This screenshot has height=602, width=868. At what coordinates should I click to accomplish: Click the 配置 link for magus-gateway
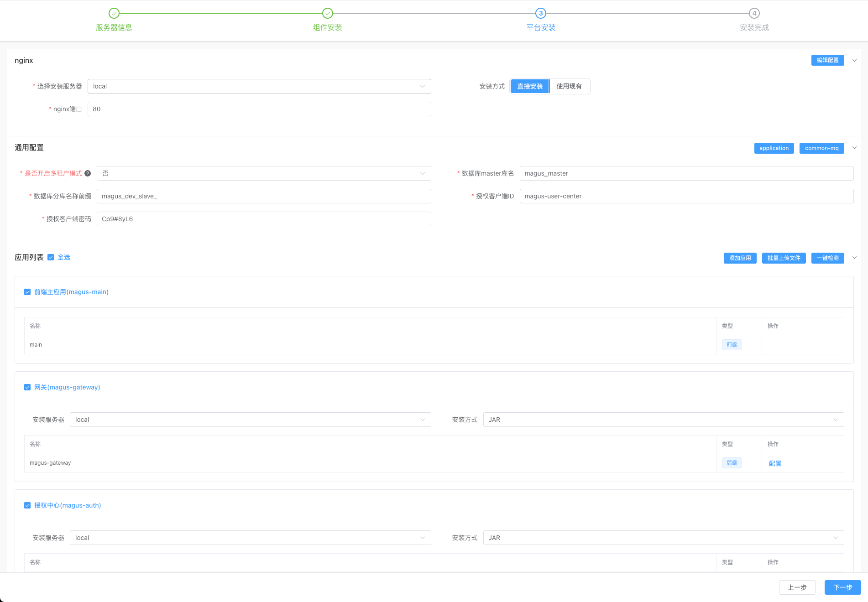[x=775, y=463]
